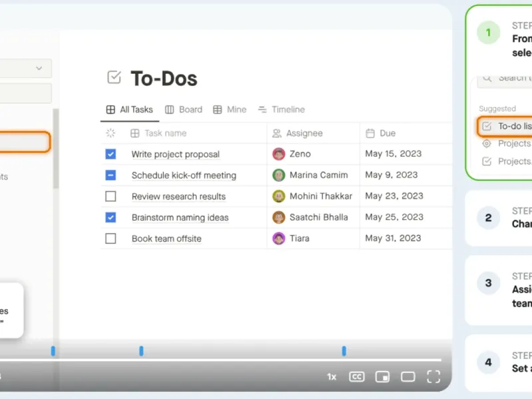
Task: Toggle the Schedule kick-off meeting checkbox
Action: (x=110, y=175)
